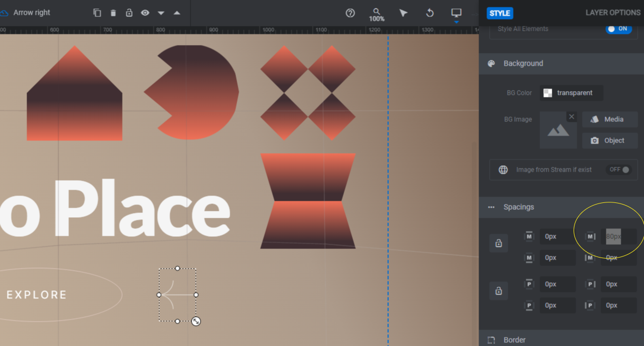This screenshot has width=644, height=346.
Task: Click the top margin icon
Action: coord(529,236)
